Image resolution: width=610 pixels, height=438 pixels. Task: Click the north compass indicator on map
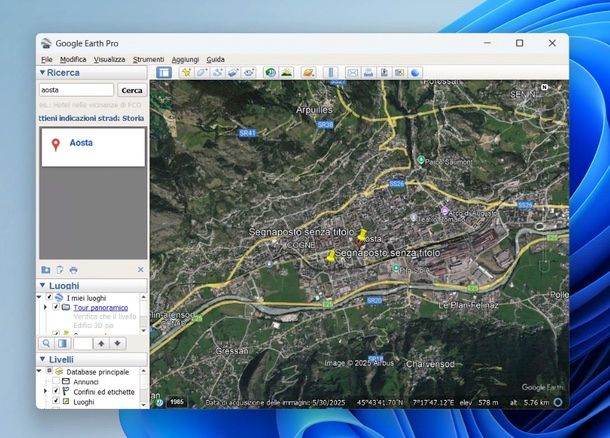tap(544, 87)
